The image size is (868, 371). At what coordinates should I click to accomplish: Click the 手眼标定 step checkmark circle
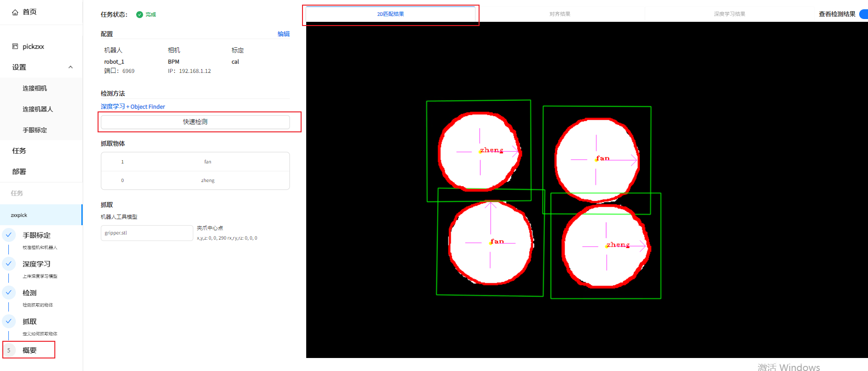coord(9,235)
